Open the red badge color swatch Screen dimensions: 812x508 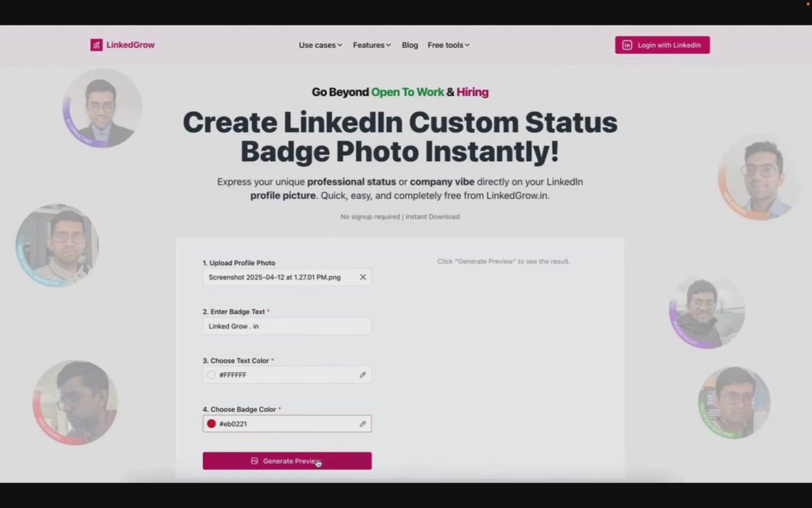point(211,423)
